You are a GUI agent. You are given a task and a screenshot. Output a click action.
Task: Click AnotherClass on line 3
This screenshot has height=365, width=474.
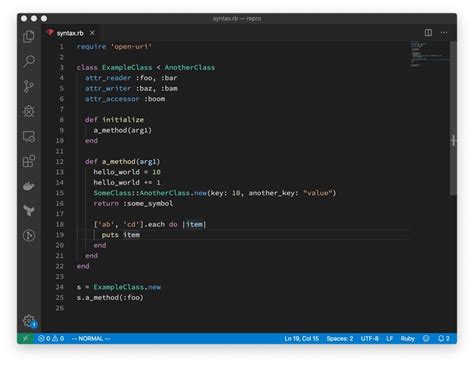[x=190, y=68]
